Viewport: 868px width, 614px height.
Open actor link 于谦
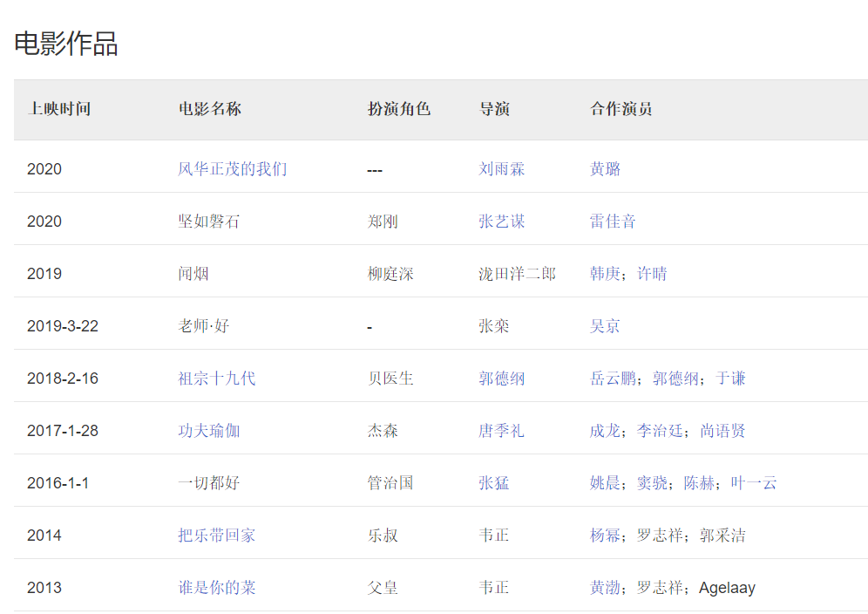[730, 378]
